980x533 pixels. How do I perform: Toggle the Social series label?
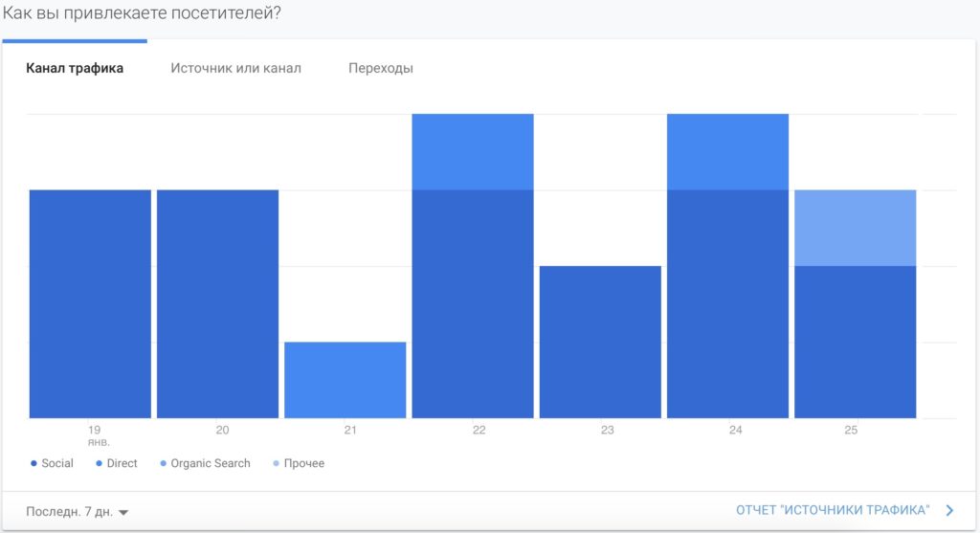coord(57,464)
